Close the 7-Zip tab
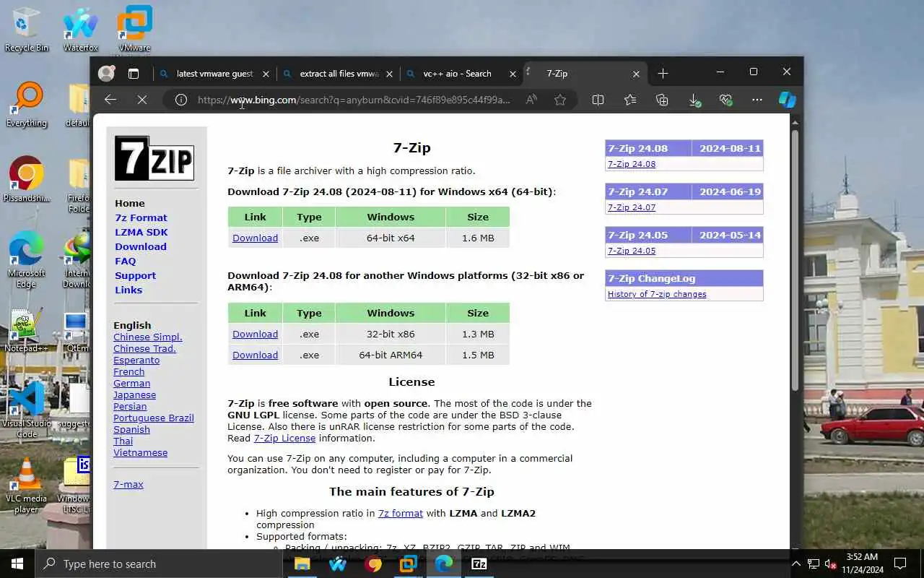The height and width of the screenshot is (578, 924). [636, 74]
